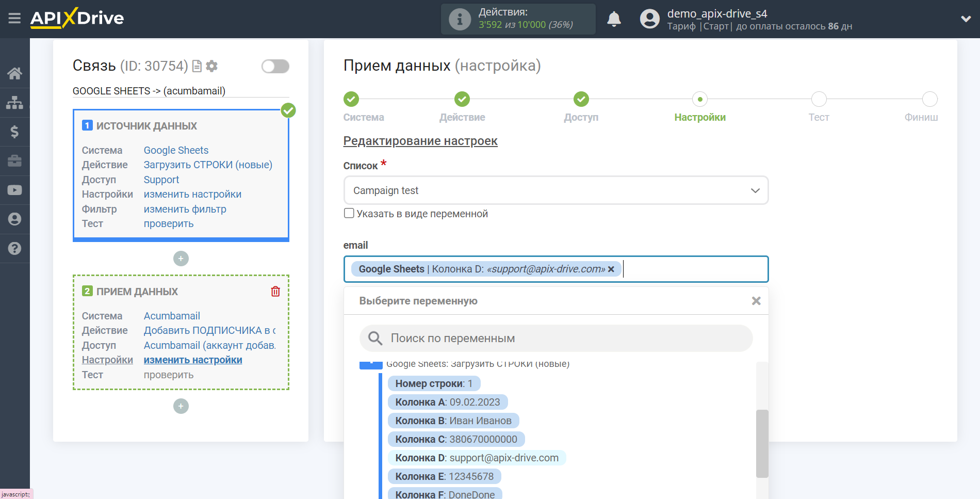This screenshot has height=499, width=980.
Task: Delete the data receiver block
Action: click(x=275, y=292)
